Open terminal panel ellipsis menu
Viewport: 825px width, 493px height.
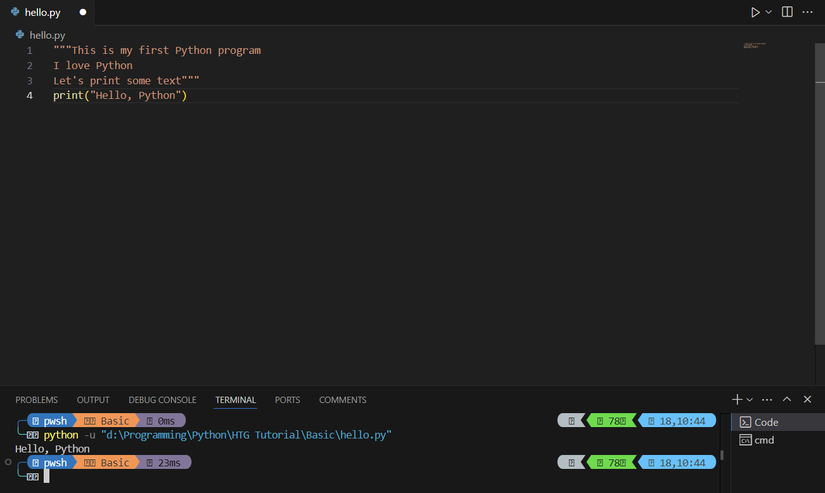point(768,400)
